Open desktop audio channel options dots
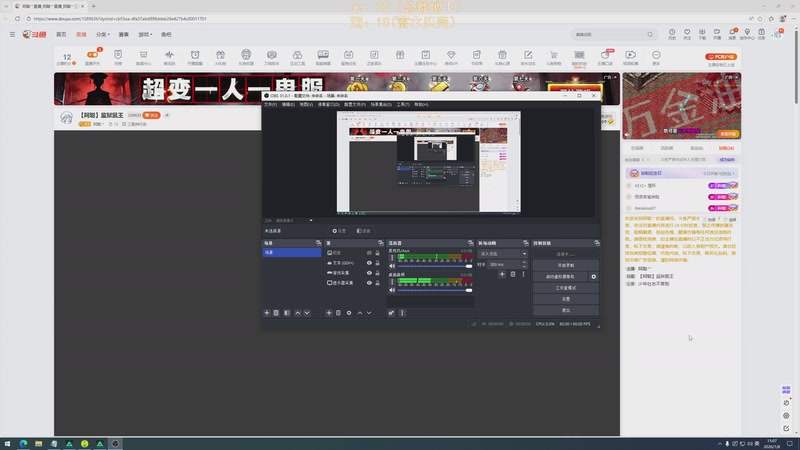Screen dimensions: 800x450 click(x=392, y=282)
